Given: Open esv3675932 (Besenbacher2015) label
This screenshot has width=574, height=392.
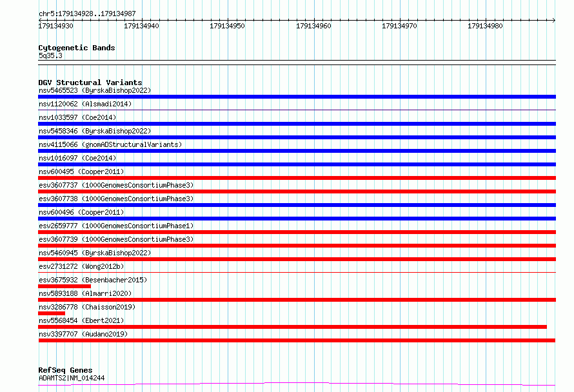Looking at the screenshot, I should [x=93, y=280].
